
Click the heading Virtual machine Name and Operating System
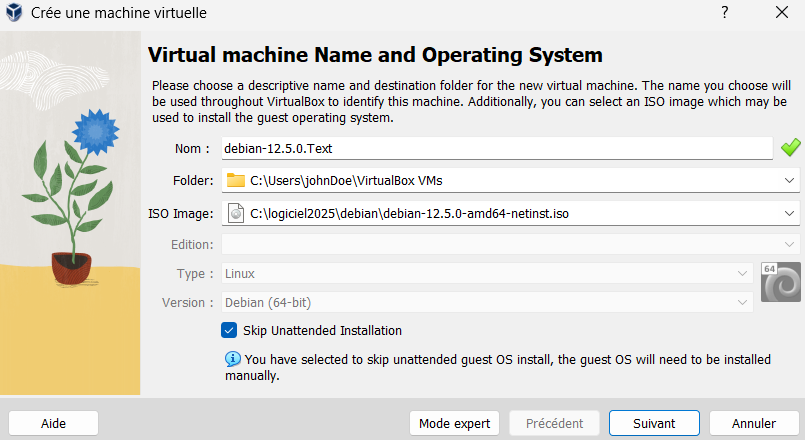pos(375,55)
